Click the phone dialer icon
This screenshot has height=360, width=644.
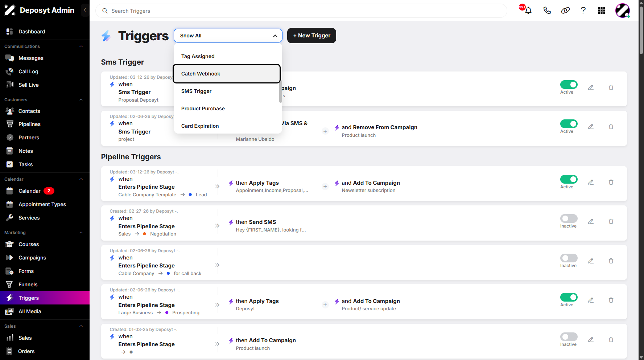547,11
